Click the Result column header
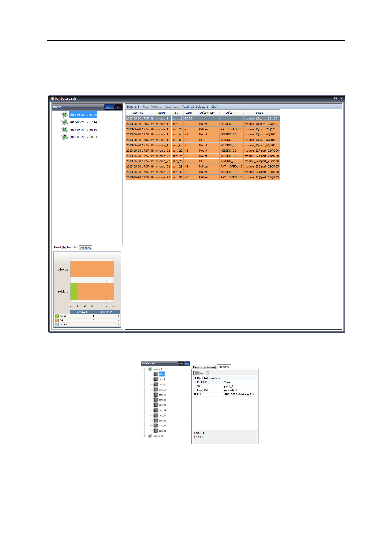Screen dimensions: 392x554 coord(191,113)
